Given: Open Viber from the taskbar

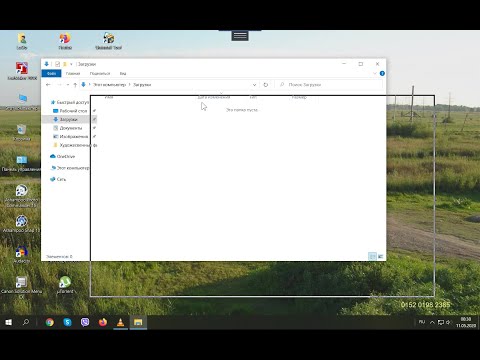Looking at the screenshot, I should click(85, 322).
